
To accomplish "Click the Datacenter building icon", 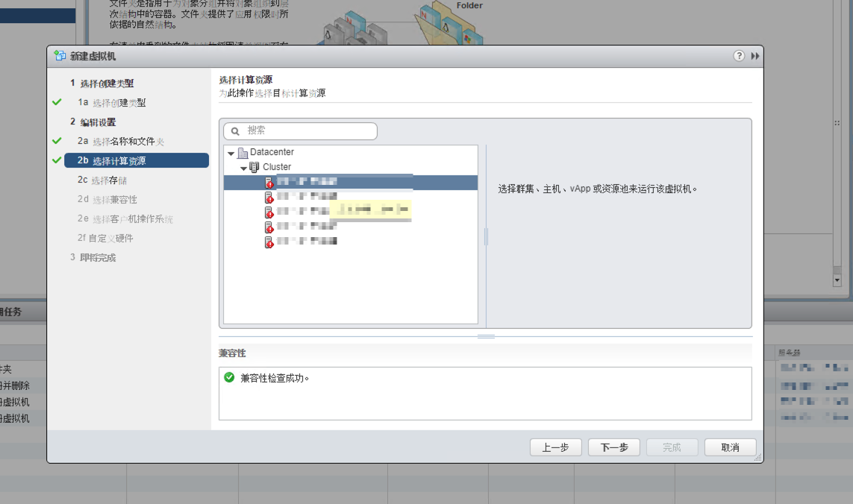I will coord(243,153).
